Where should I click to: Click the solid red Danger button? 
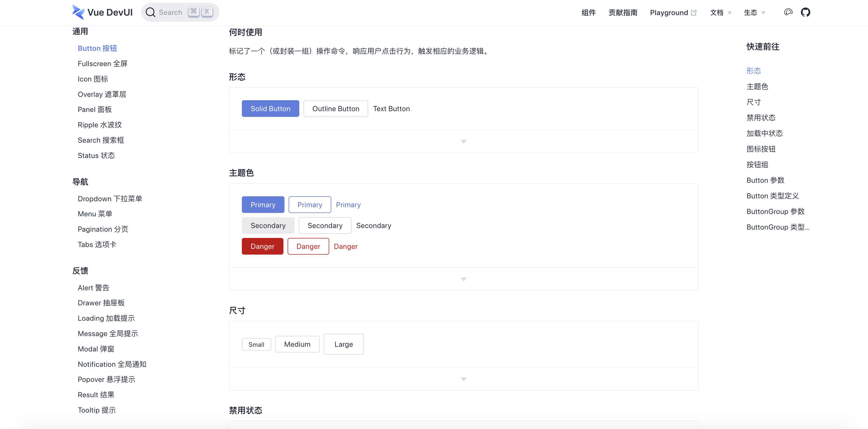[262, 246]
